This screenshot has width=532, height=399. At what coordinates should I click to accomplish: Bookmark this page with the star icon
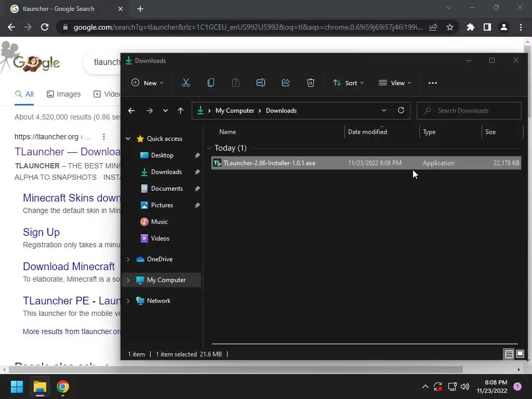click(x=450, y=27)
